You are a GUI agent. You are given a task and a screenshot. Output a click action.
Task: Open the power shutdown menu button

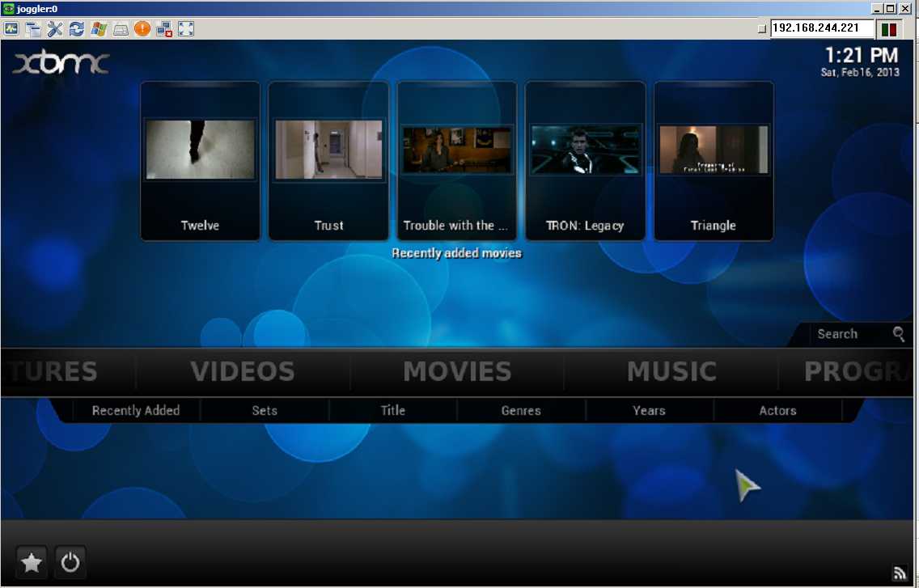coord(70,563)
